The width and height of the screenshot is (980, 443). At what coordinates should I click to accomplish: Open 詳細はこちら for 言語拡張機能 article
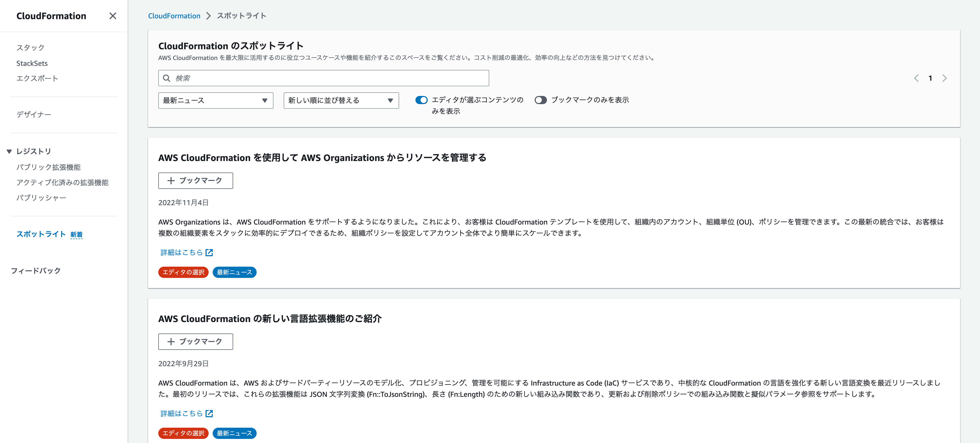click(x=182, y=413)
